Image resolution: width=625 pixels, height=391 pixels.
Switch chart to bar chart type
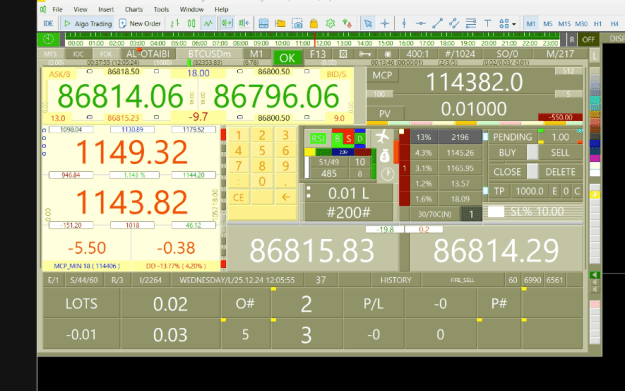click(175, 24)
